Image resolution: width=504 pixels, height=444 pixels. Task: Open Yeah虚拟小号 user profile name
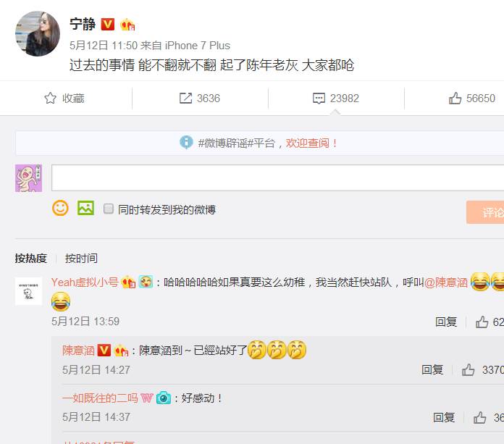tap(85, 282)
